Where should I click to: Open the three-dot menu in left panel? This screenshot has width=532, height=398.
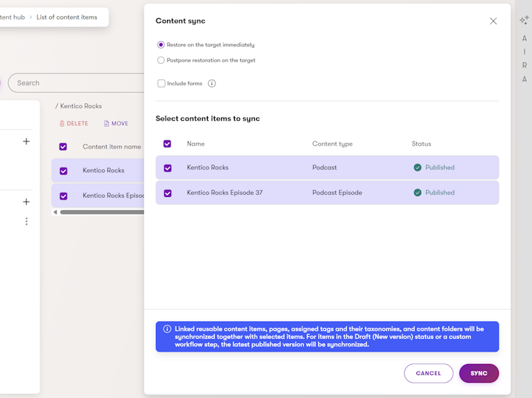click(x=26, y=221)
